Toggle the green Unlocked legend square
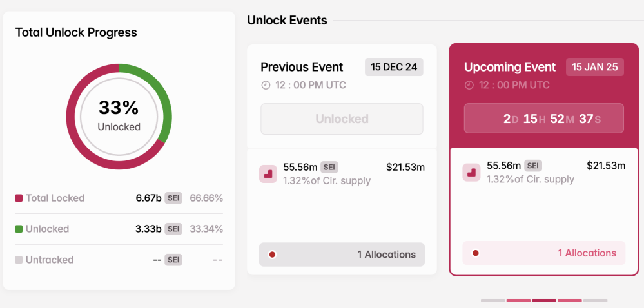This screenshot has width=644, height=308. pos(19,229)
